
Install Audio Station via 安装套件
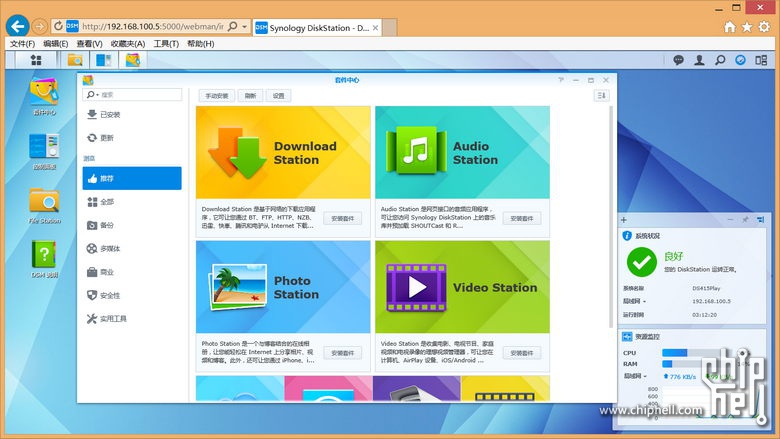(x=522, y=218)
